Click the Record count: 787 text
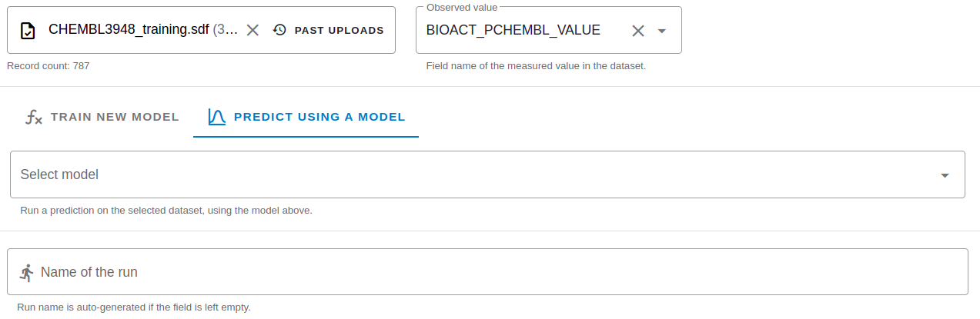 48,66
